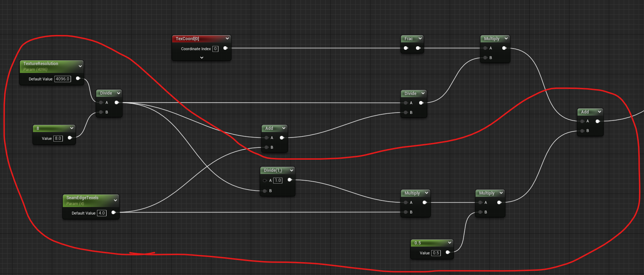Expand TexCoord[0] advanced options arrow at node bottom
This screenshot has width=644, height=275.
point(202,58)
